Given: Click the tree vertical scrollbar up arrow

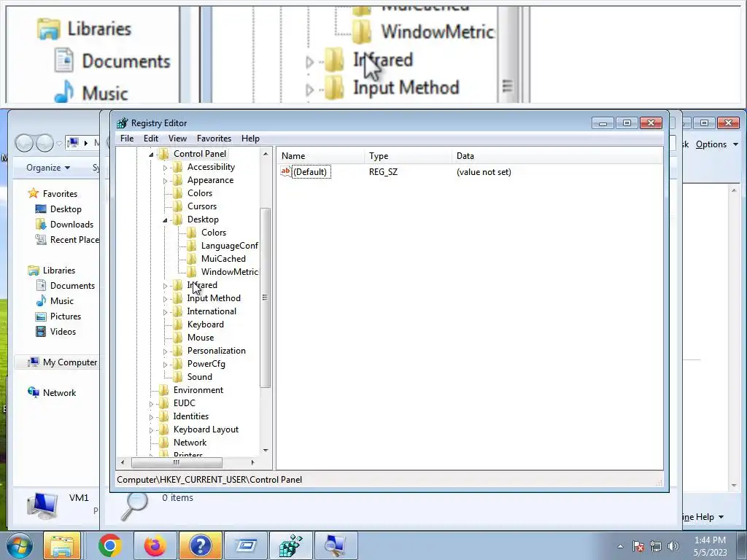Looking at the screenshot, I should [x=266, y=154].
